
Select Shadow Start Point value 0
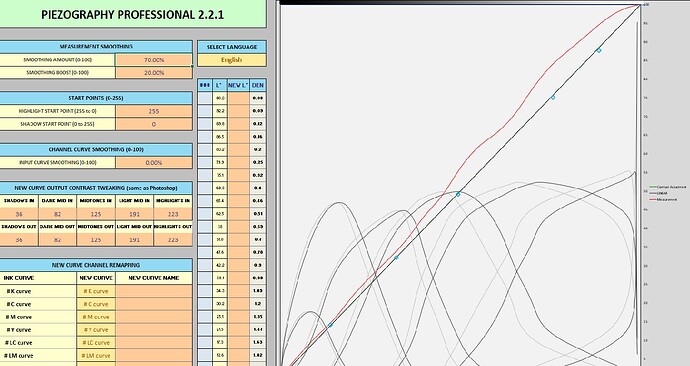154,124
